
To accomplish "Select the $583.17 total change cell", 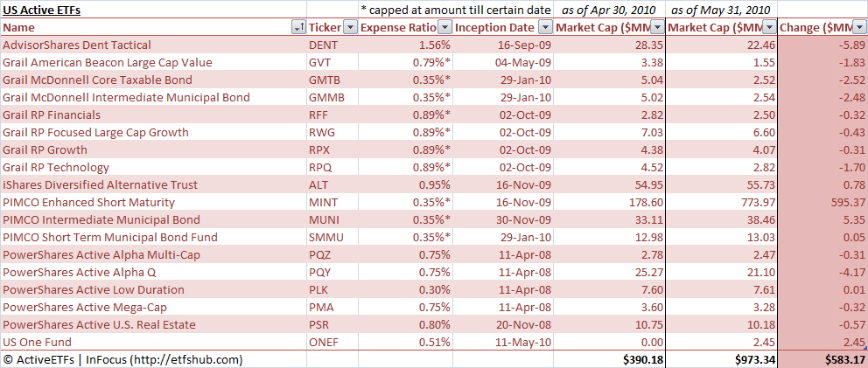I will [x=823, y=360].
